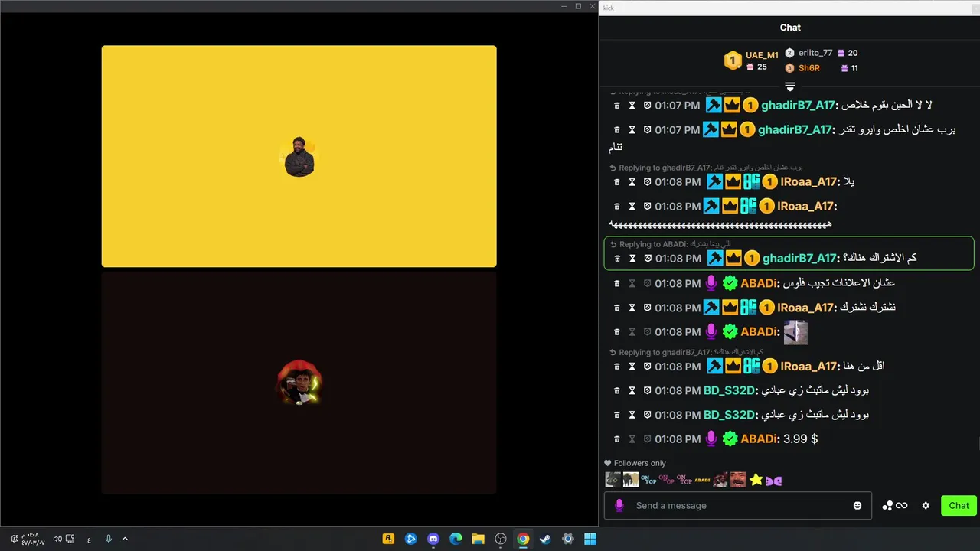Screen dimensions: 980x551
Task: Click the Chat panel header title
Action: tap(790, 28)
